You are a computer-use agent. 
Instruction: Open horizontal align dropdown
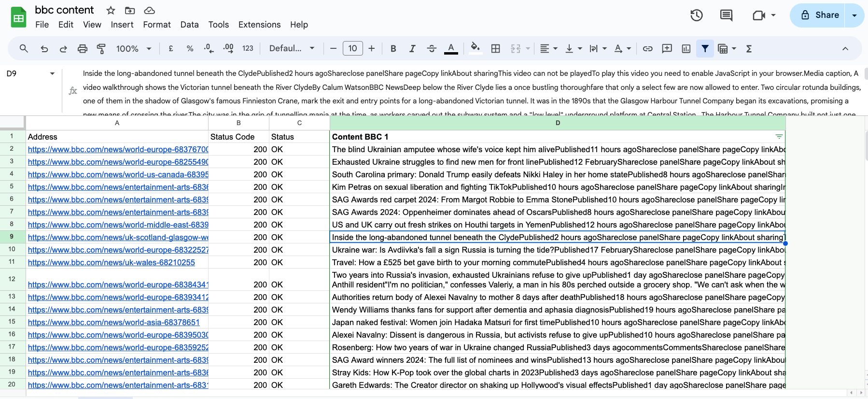click(548, 48)
